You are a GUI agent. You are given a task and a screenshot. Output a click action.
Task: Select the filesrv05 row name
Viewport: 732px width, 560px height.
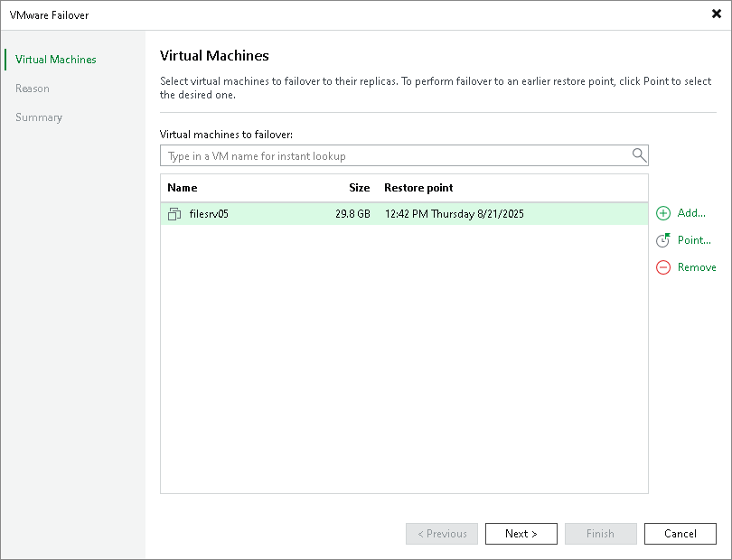(x=209, y=214)
